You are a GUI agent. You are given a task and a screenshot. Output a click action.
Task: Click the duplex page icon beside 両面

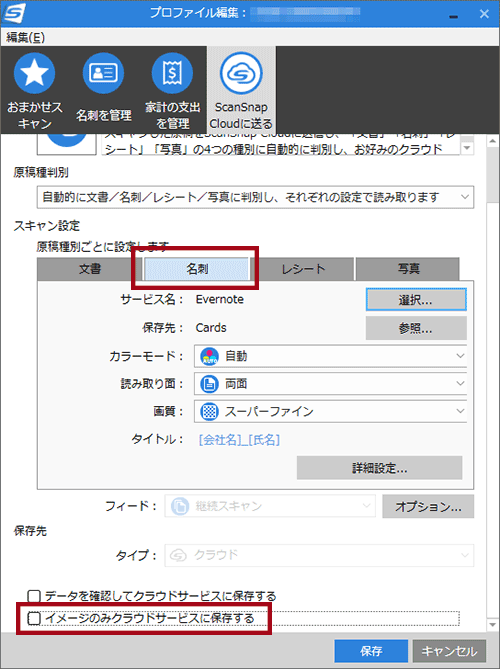(x=209, y=384)
